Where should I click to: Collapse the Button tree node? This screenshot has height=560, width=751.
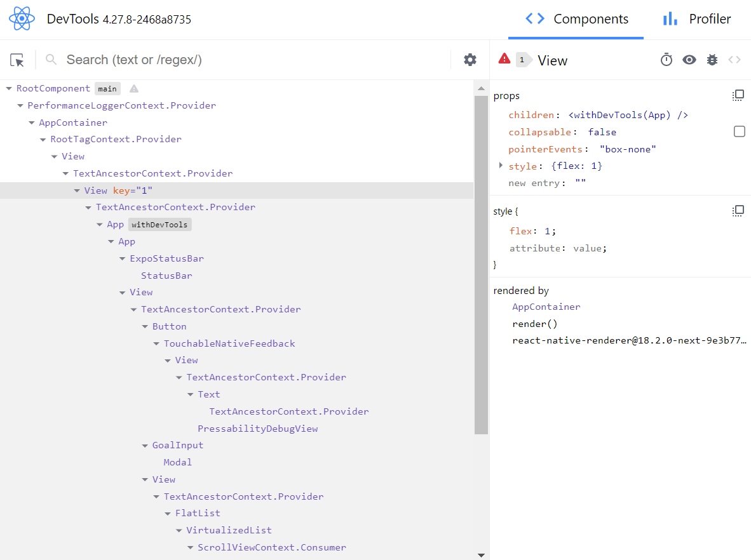[145, 326]
